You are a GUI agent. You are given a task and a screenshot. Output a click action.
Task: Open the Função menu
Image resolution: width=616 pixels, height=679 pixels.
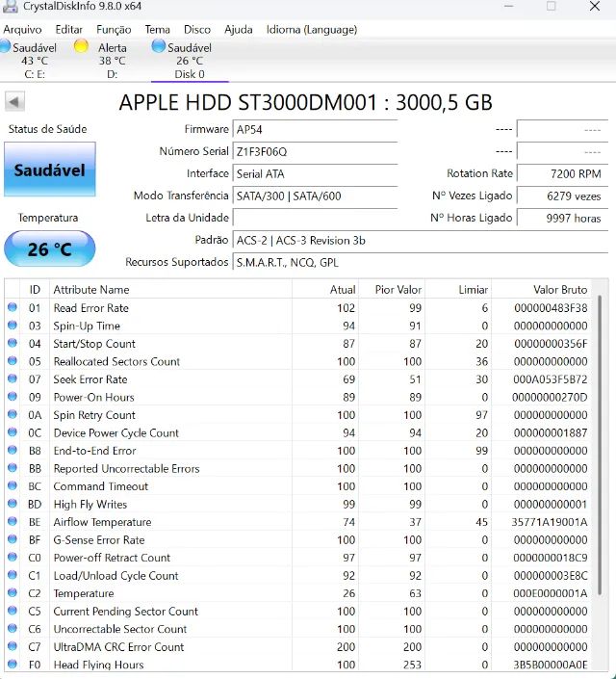point(114,30)
